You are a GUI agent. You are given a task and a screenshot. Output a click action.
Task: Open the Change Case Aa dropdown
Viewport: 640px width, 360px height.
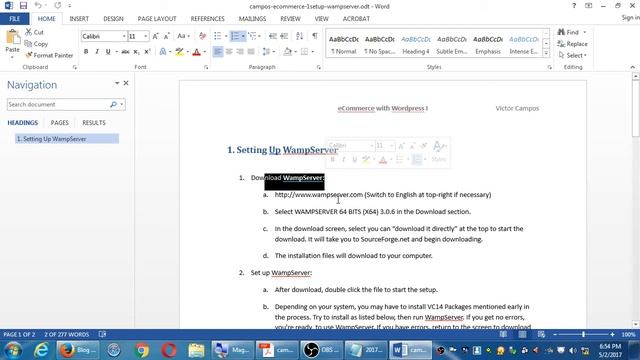(x=183, y=36)
